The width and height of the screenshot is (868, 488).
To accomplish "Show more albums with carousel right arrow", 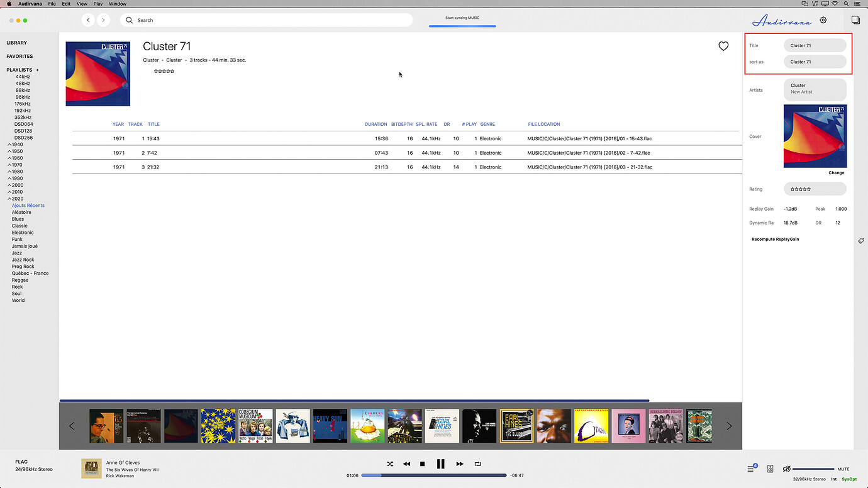I will click(x=729, y=426).
